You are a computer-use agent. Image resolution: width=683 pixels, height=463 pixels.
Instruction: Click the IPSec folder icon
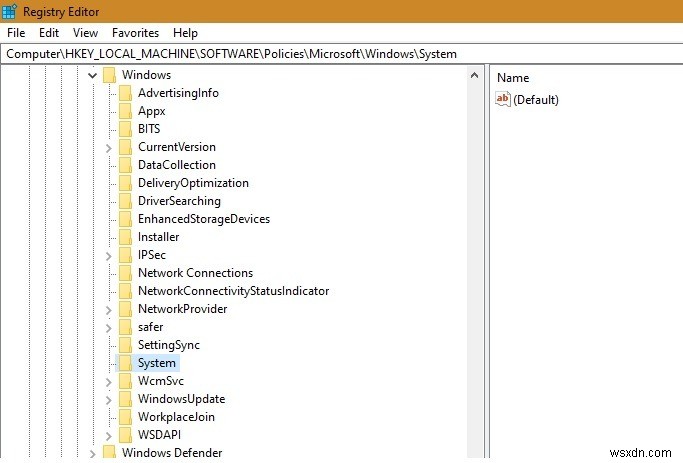click(125, 255)
